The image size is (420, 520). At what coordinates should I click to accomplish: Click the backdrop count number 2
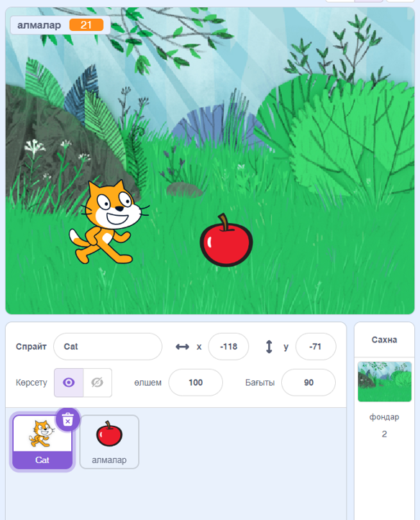point(384,434)
